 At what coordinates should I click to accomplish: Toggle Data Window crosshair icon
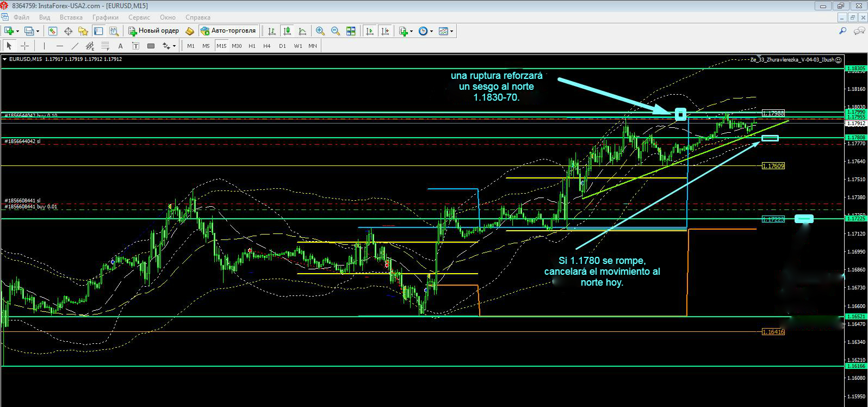pos(69,31)
